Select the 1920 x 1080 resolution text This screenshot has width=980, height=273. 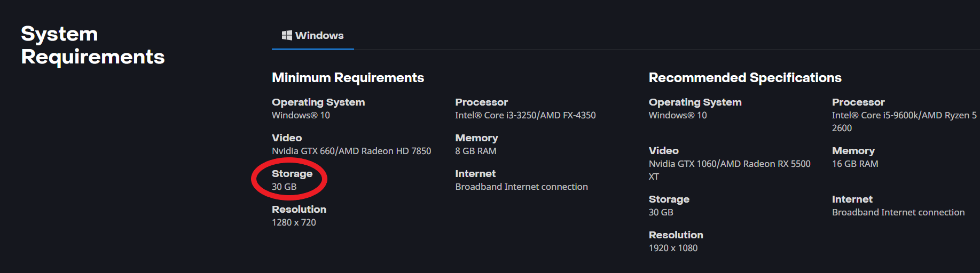673,248
